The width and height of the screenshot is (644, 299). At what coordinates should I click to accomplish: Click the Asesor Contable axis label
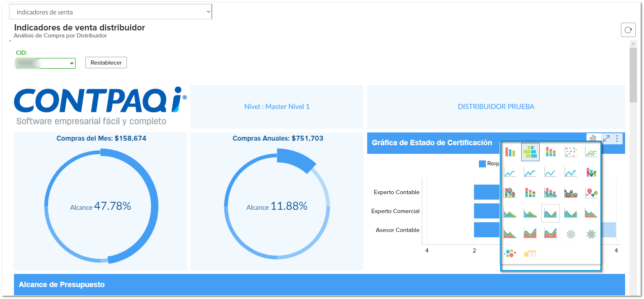coord(398,230)
